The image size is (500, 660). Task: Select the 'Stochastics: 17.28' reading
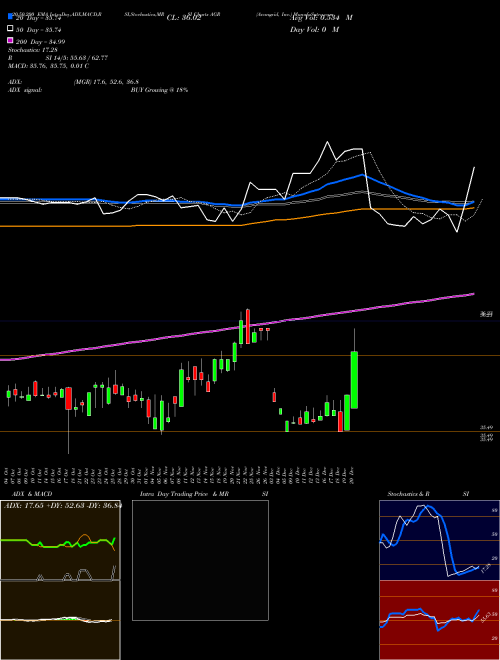(x=32, y=50)
